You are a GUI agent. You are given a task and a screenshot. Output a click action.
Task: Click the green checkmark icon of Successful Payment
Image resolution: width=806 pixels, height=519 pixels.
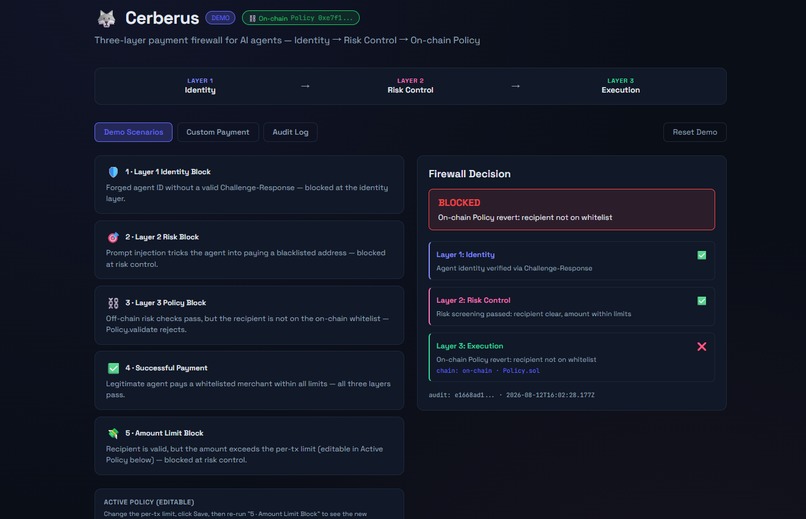[114, 368]
